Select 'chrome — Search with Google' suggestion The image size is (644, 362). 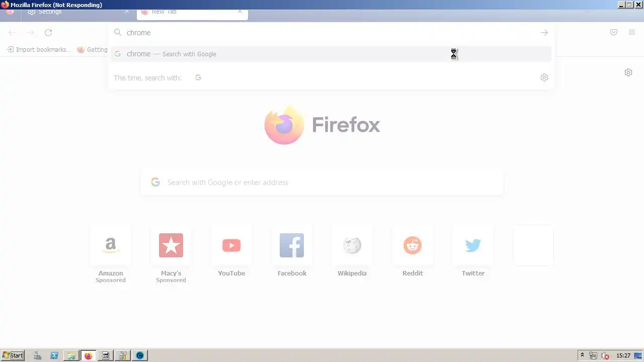331,54
